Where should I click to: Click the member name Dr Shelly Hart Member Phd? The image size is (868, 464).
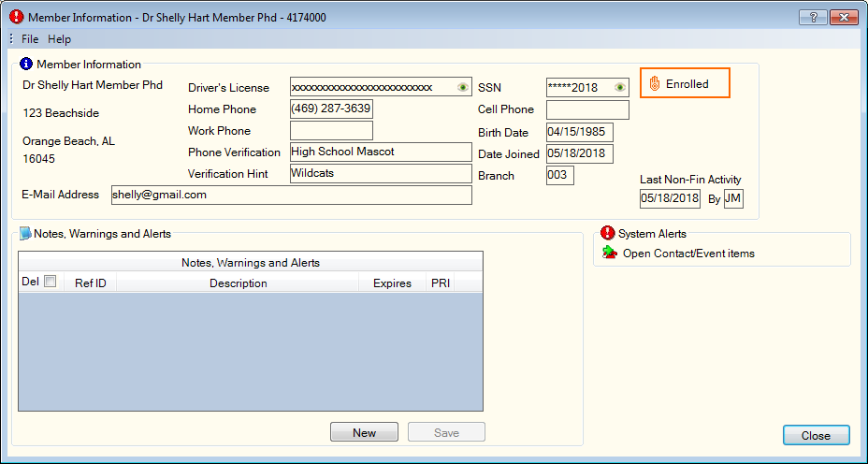coord(93,85)
